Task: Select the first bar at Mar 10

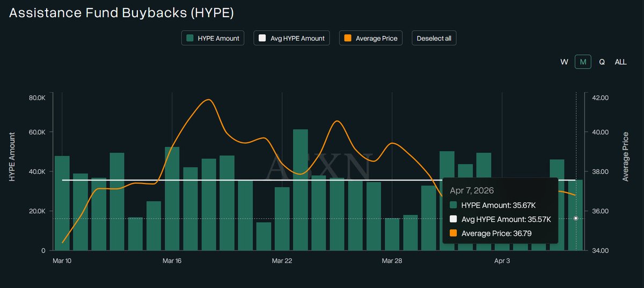Action: pyautogui.click(x=62, y=203)
